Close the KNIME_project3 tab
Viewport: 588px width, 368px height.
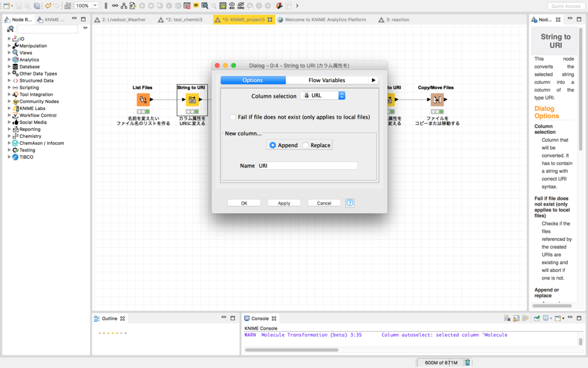(270, 20)
